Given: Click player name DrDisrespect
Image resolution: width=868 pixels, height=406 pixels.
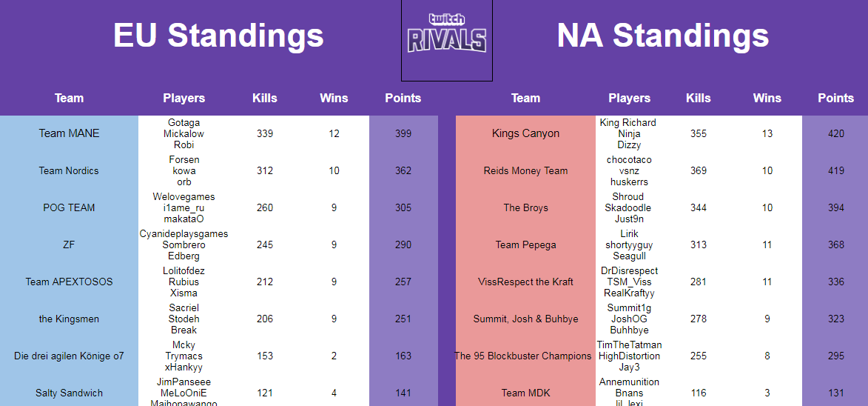Looking at the screenshot, I should (x=629, y=270).
